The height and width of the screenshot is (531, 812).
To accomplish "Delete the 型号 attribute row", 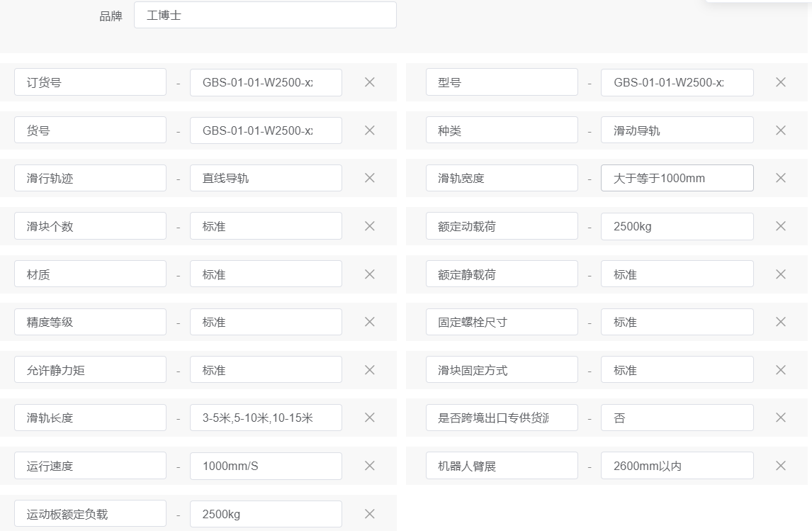I will tap(780, 82).
